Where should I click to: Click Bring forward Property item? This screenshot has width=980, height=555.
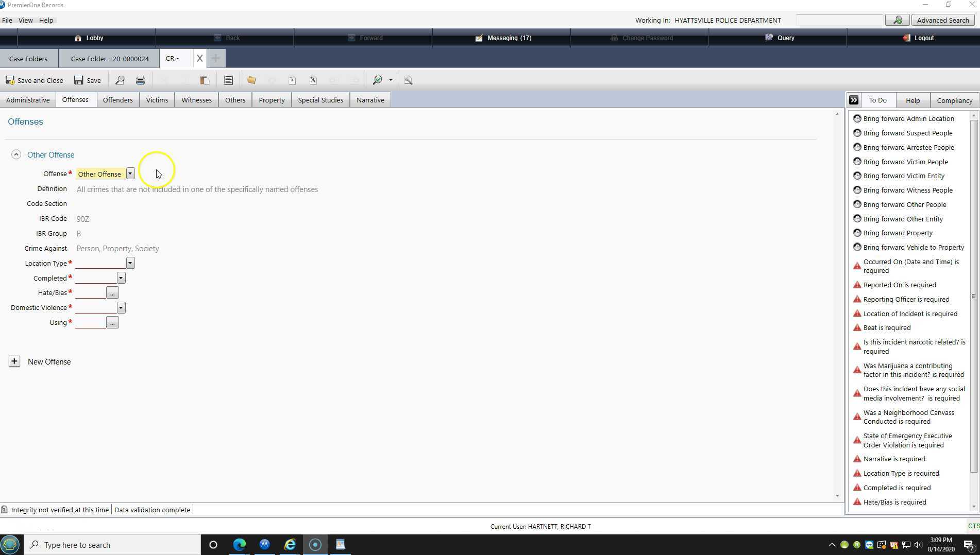898,233
